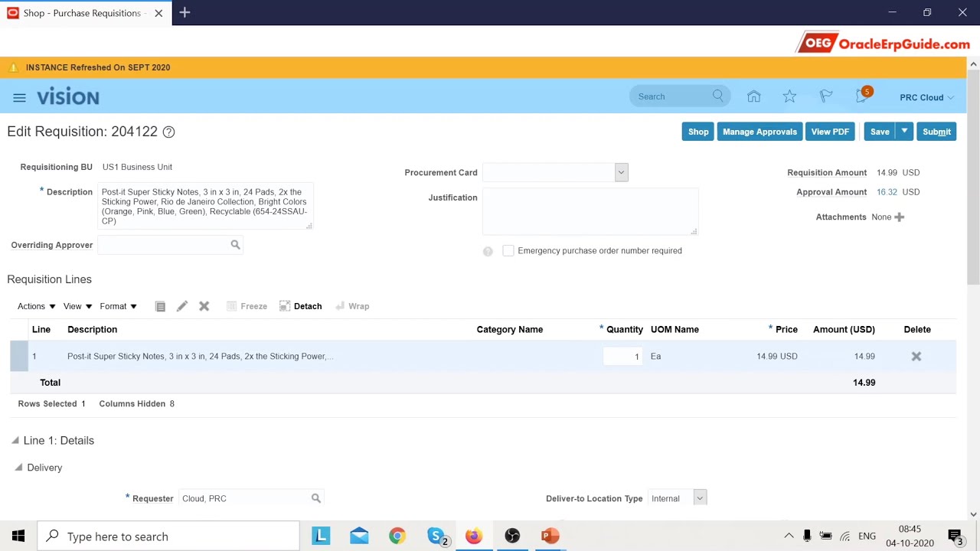Click Detach in table toolbar
This screenshot has width=980, height=551.
(x=300, y=306)
